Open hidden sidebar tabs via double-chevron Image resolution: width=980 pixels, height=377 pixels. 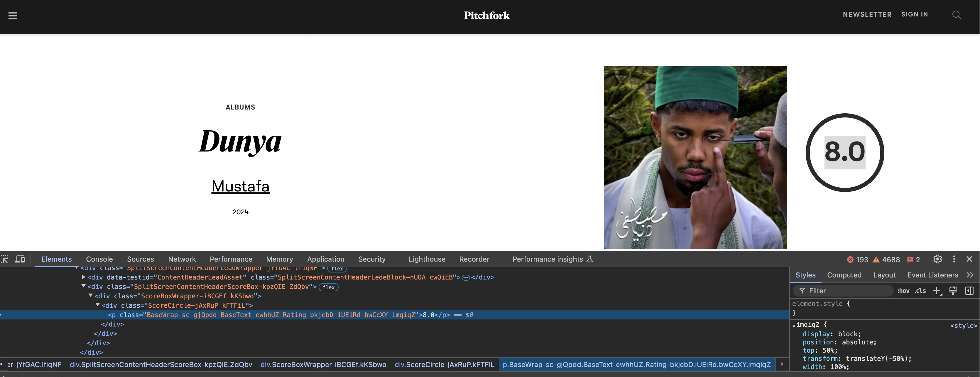tap(970, 275)
